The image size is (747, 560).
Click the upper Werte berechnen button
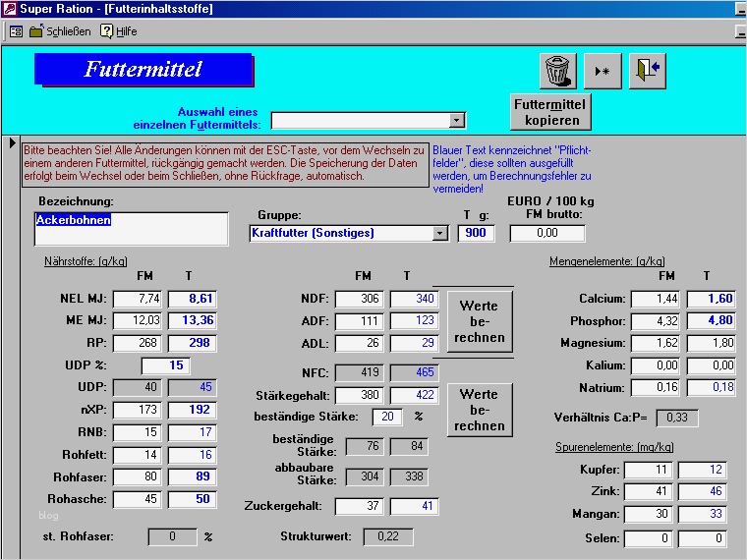tap(480, 321)
